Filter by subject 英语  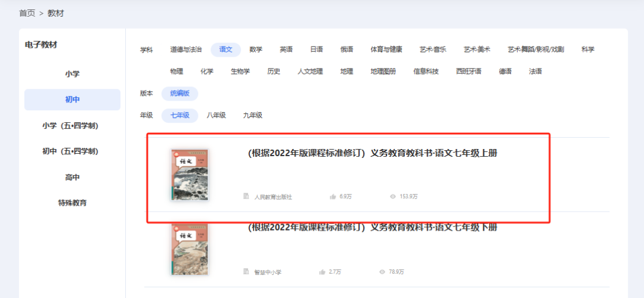(x=286, y=49)
